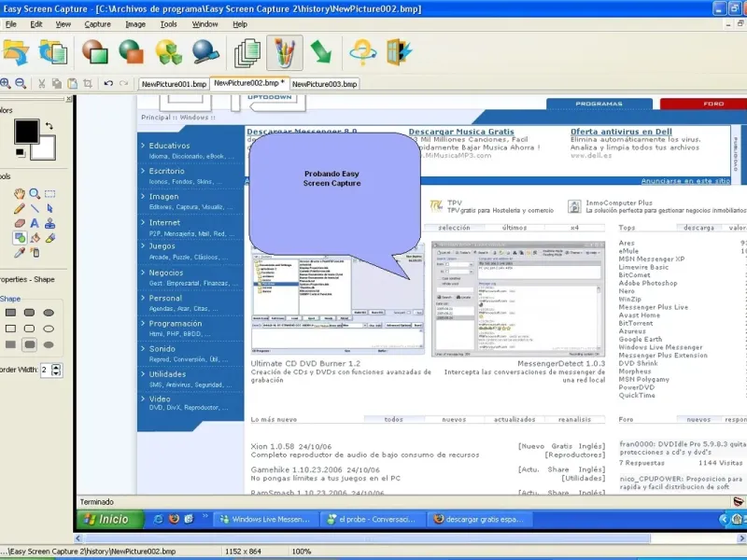Increase Border Width with the up arrow
Image resolution: width=747 pixels, height=560 pixels.
[56, 367]
